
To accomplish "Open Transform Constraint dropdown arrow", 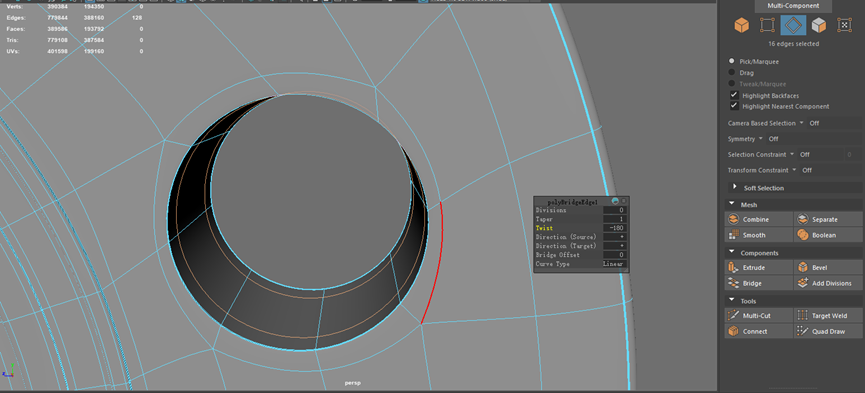I will 794,170.
